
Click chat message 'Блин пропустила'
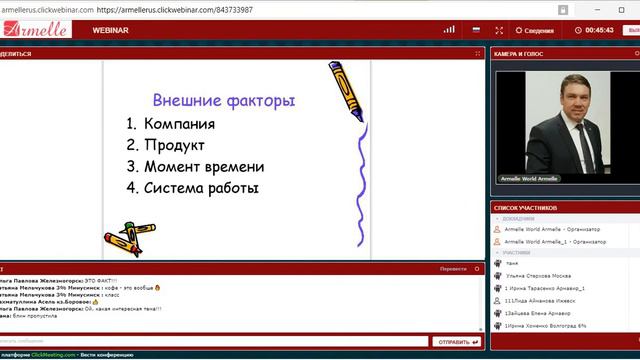35,316
